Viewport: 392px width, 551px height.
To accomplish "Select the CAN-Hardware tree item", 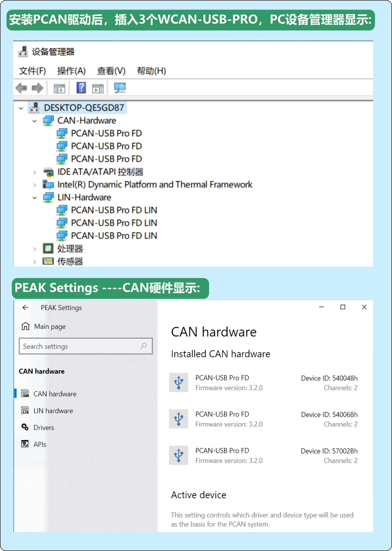I will point(87,120).
